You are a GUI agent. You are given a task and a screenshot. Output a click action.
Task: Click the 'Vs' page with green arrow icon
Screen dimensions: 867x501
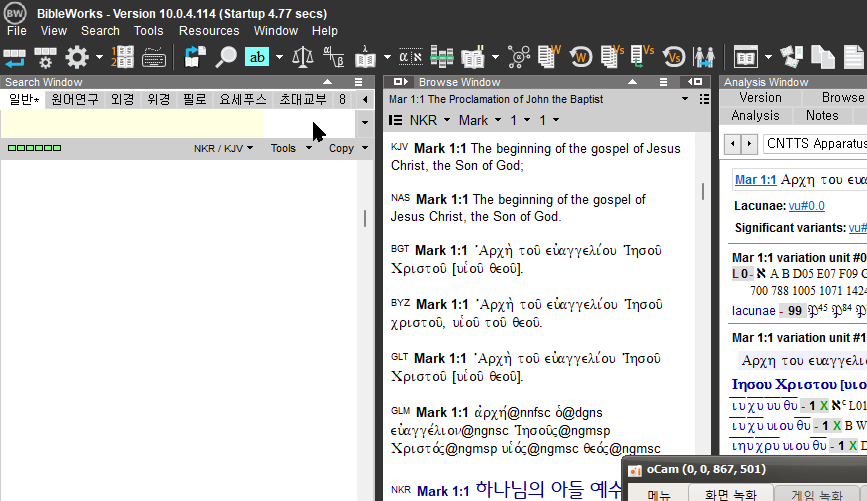[x=643, y=57]
